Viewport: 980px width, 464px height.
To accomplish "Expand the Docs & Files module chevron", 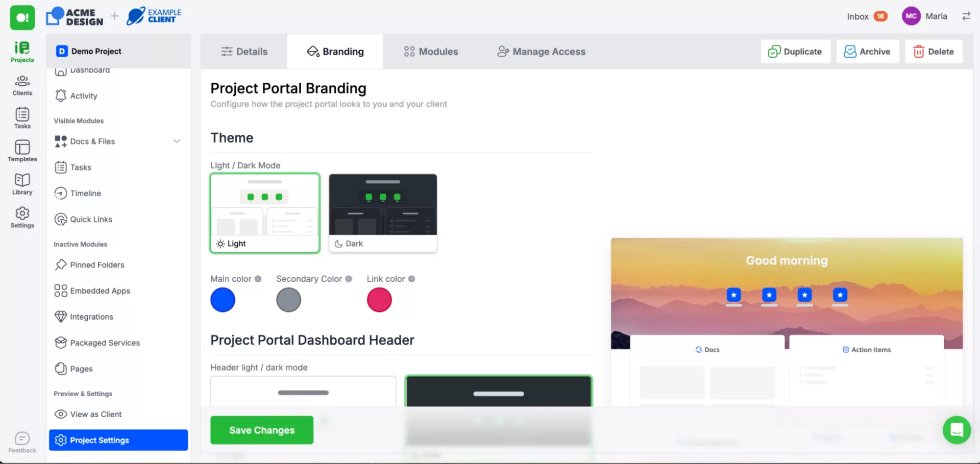I will 177,141.
